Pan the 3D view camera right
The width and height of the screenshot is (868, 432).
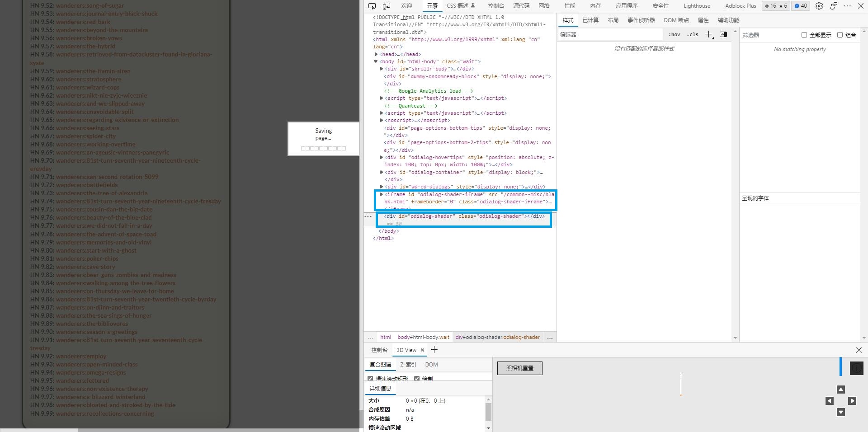pyautogui.click(x=852, y=401)
